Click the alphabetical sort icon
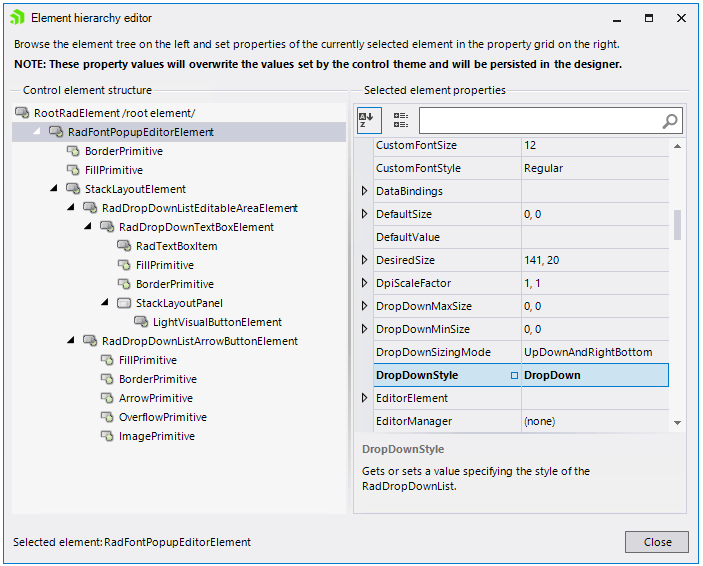 [369, 120]
